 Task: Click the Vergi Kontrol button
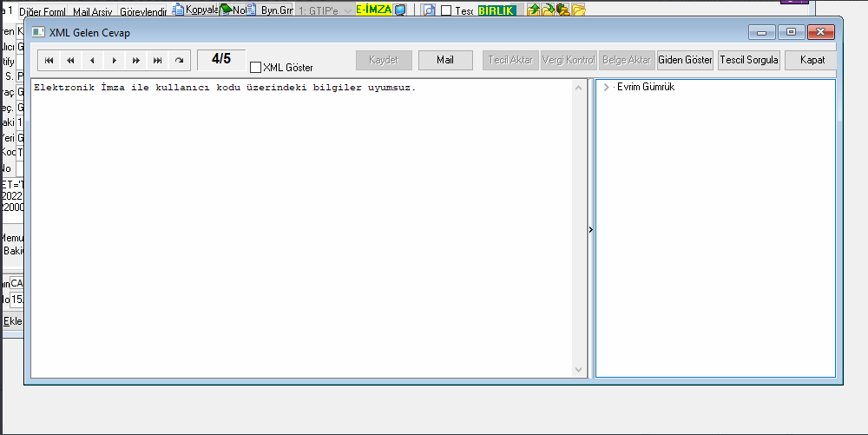[x=569, y=60]
